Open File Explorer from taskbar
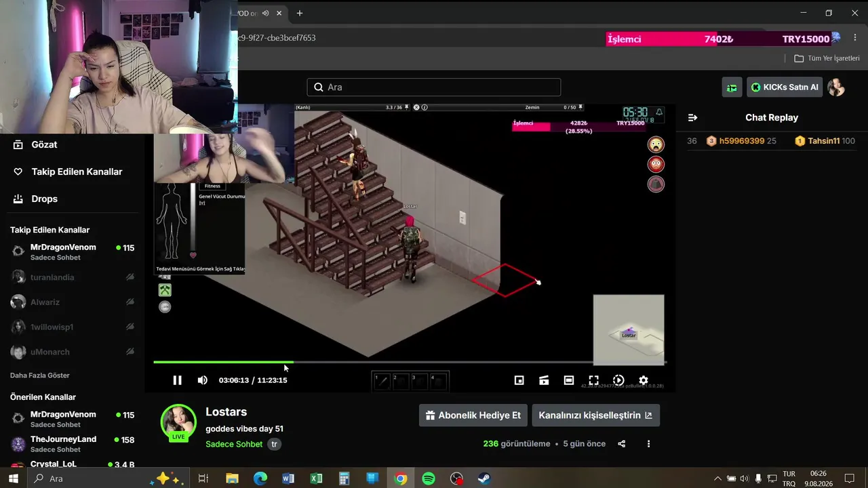 (232, 479)
